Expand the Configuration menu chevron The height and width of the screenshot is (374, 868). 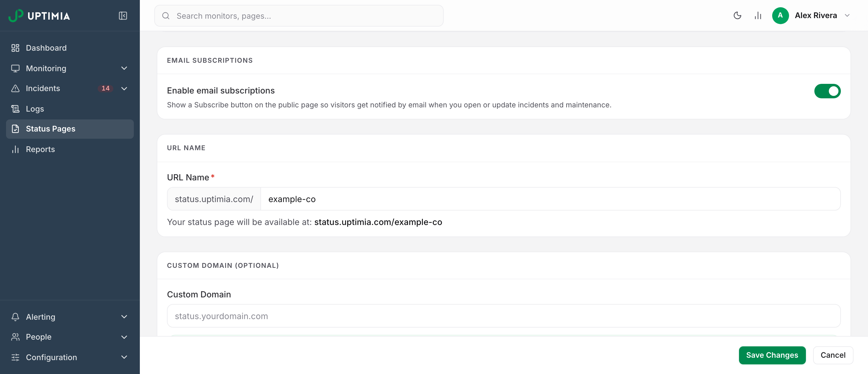click(x=124, y=357)
